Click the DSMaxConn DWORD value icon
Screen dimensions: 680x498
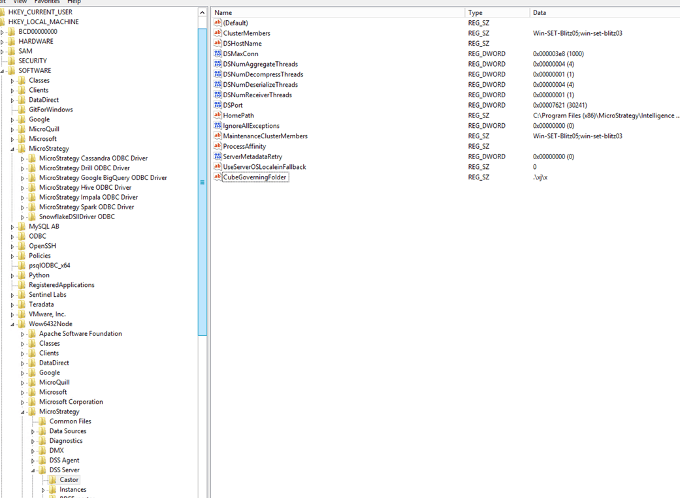click(x=217, y=53)
